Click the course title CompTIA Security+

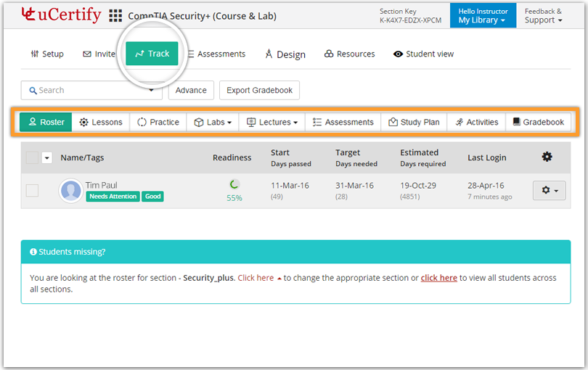tap(202, 16)
